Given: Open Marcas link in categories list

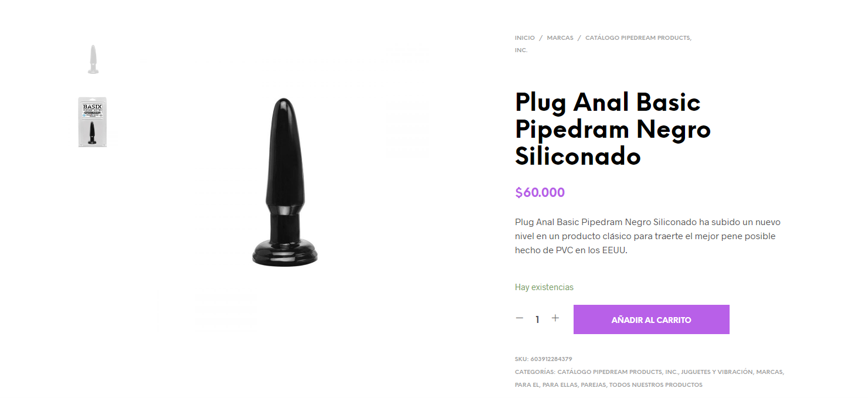Looking at the screenshot, I should coord(769,372).
